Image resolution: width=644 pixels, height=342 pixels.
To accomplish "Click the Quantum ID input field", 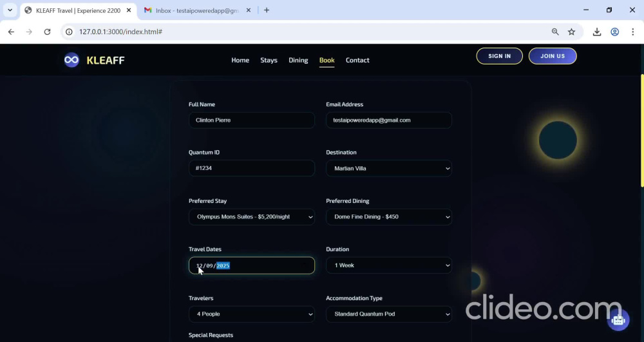I will click(x=252, y=168).
